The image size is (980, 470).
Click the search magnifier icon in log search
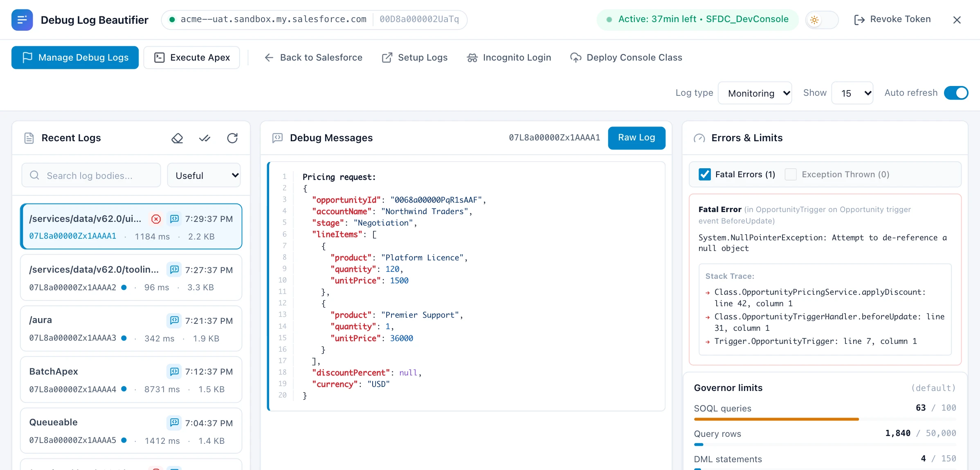[x=35, y=175]
